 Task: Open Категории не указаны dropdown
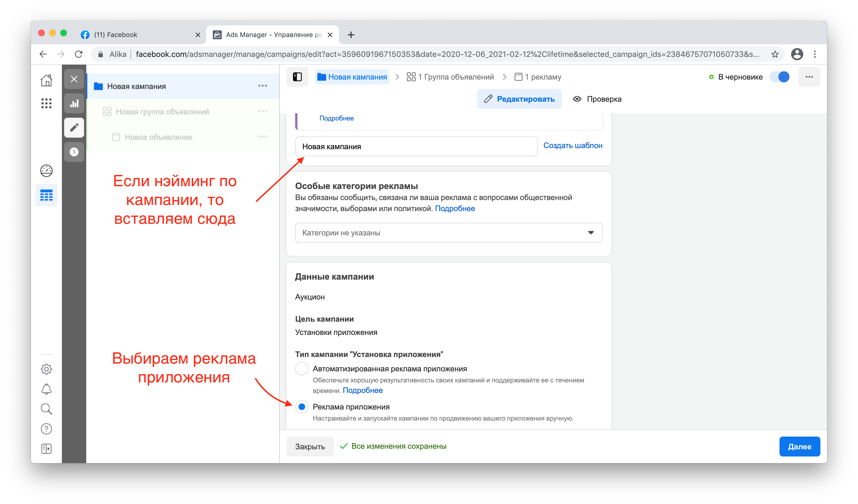point(448,233)
